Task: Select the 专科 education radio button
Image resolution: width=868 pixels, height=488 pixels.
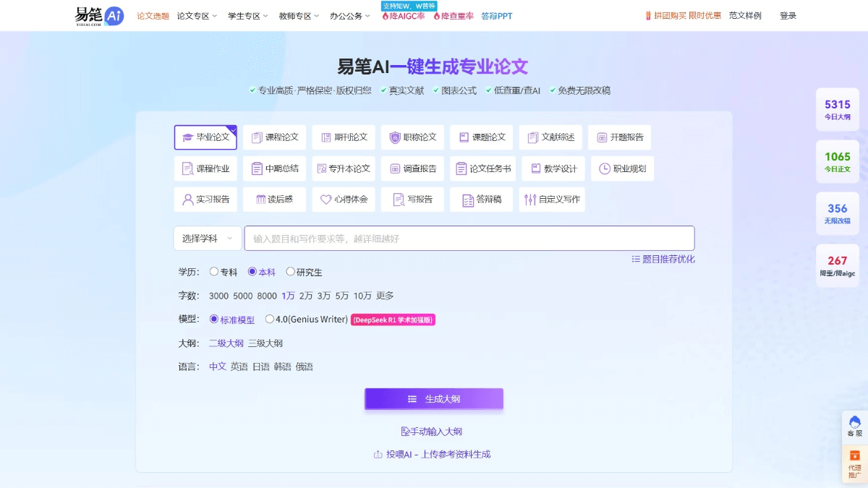Action: click(x=213, y=272)
